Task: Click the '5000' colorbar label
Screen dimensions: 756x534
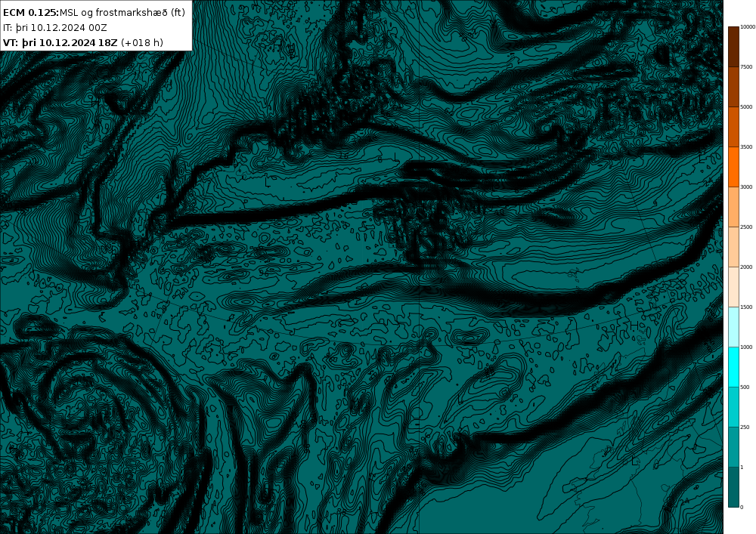Action: (746, 107)
